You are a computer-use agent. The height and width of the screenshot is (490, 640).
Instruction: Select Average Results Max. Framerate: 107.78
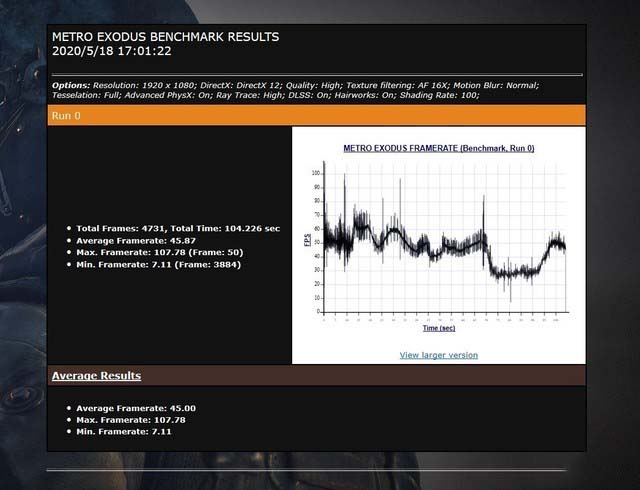[131, 420]
